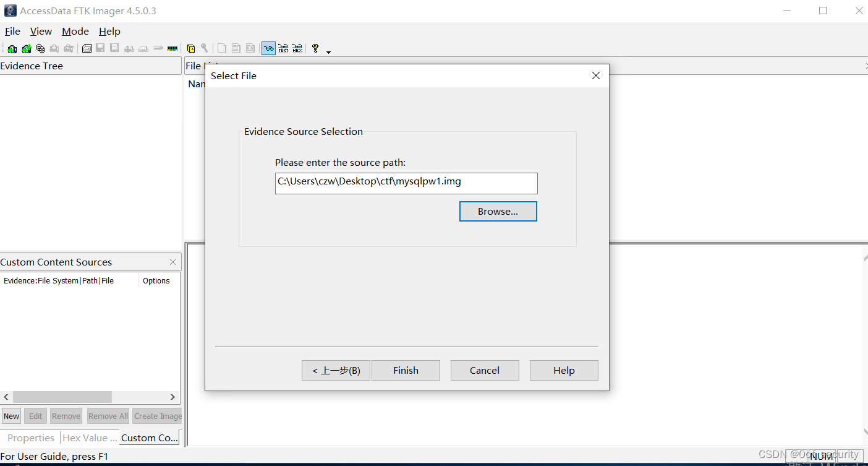Click the Export Files blank page icon
Image resolution: width=868 pixels, height=466 pixels.
coord(221,48)
